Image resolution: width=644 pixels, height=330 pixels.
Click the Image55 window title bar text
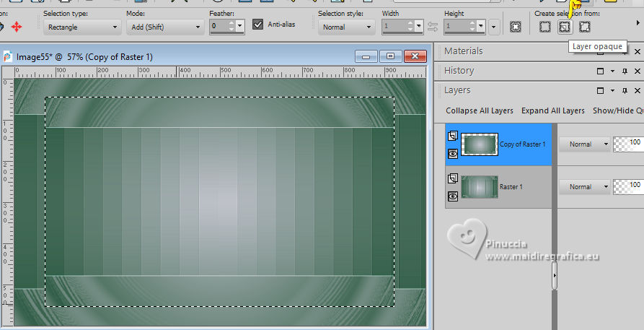click(84, 57)
